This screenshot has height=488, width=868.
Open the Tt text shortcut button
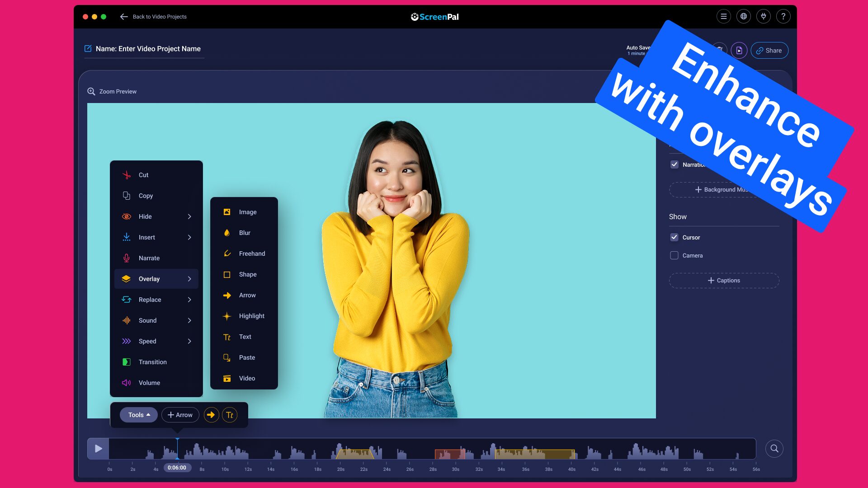[x=230, y=414]
